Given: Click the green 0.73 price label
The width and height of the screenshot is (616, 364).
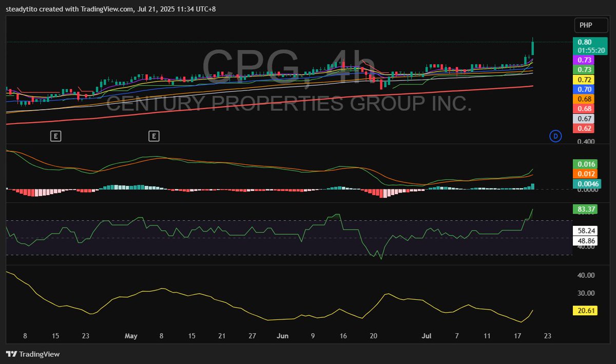Looking at the screenshot, I should tap(584, 70).
